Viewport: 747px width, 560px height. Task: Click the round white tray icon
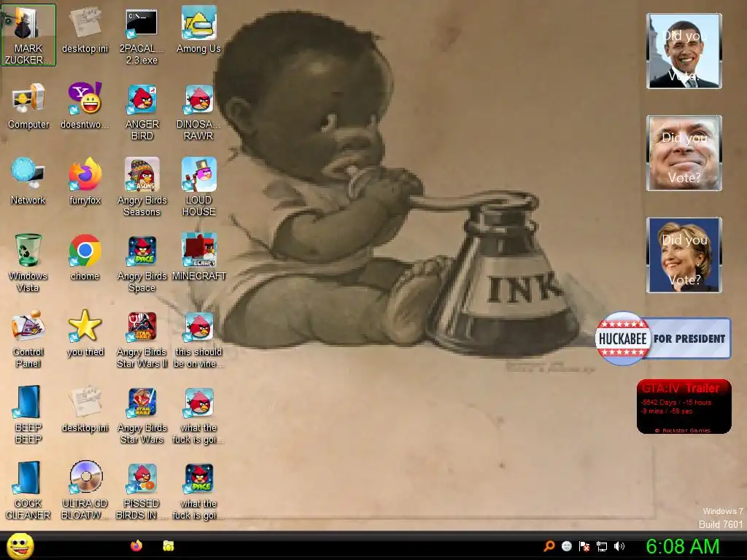click(566, 546)
